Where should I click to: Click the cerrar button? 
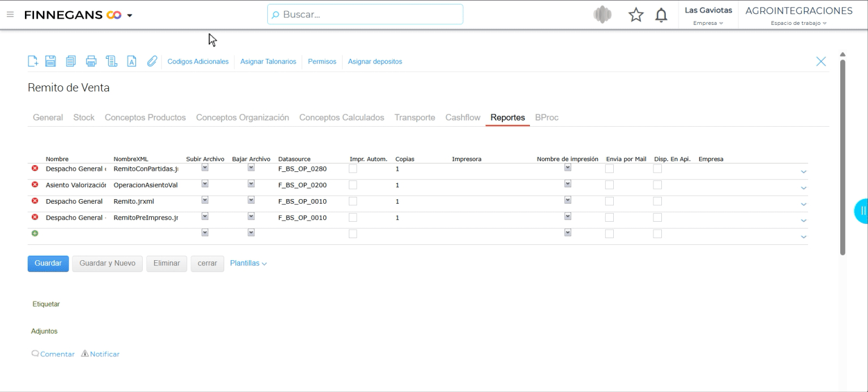(x=207, y=264)
